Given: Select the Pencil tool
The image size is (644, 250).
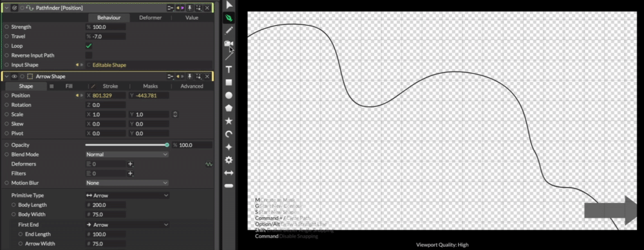Looking at the screenshot, I should pos(229,30).
